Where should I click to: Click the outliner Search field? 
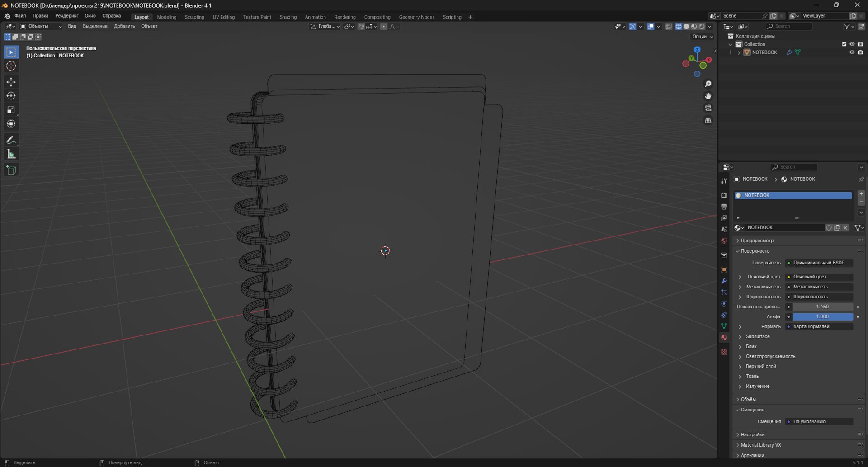click(789, 27)
